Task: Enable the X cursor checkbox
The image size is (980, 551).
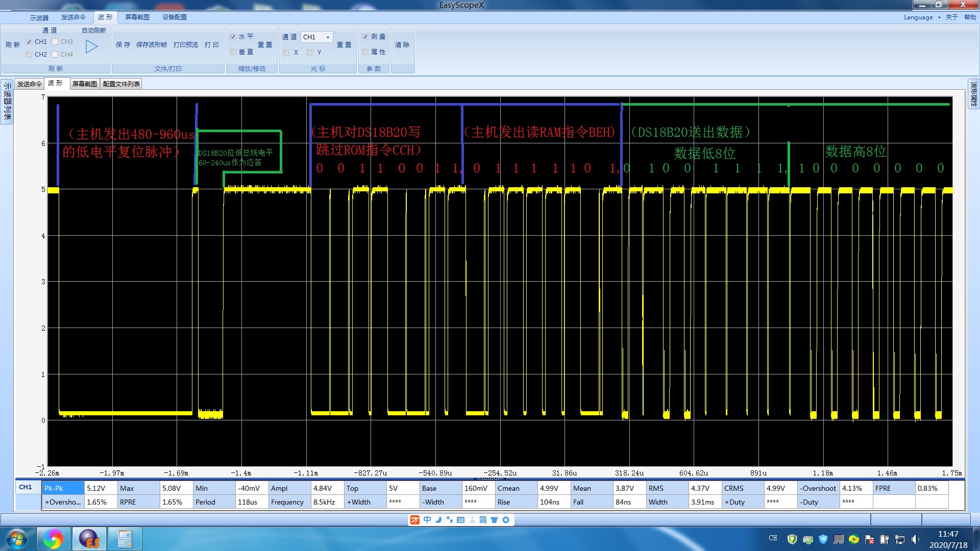Action: [x=286, y=52]
